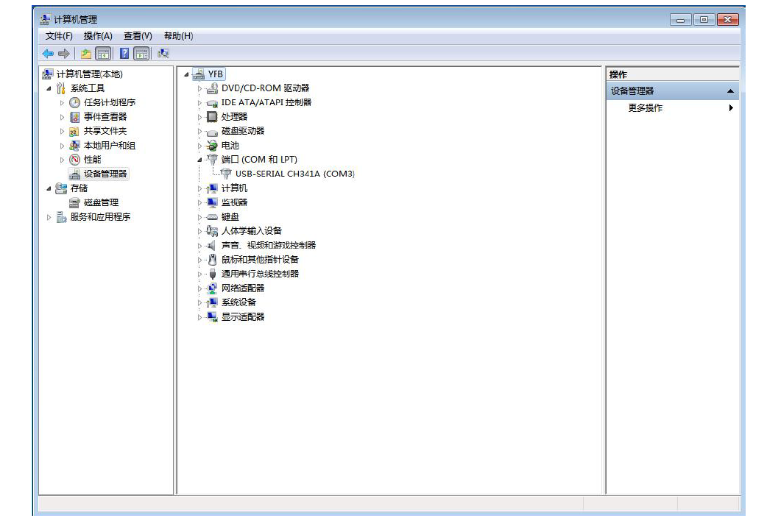Click the 任务计划程序 clock icon
Image resolution: width=767 pixels, height=532 pixels.
pyautogui.click(x=74, y=102)
